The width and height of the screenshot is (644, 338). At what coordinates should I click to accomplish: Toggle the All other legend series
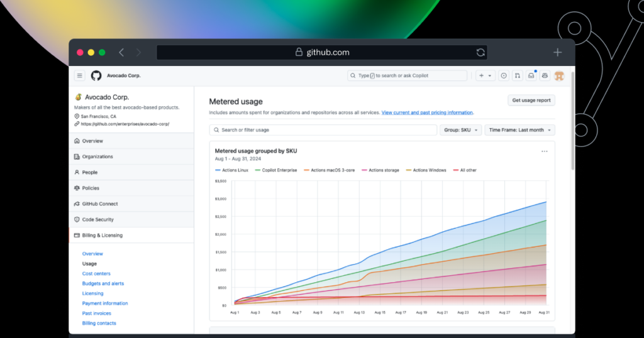pos(465,170)
